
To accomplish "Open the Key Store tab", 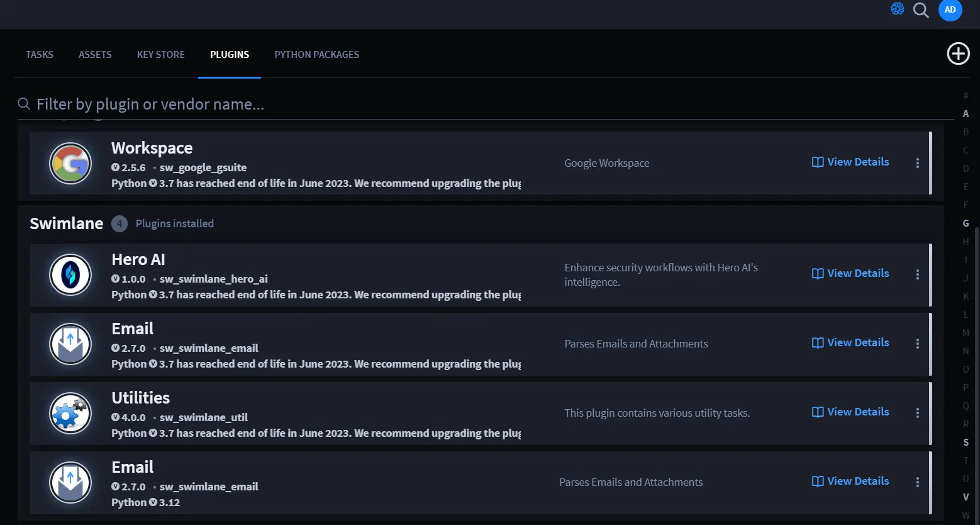I will 161,55.
